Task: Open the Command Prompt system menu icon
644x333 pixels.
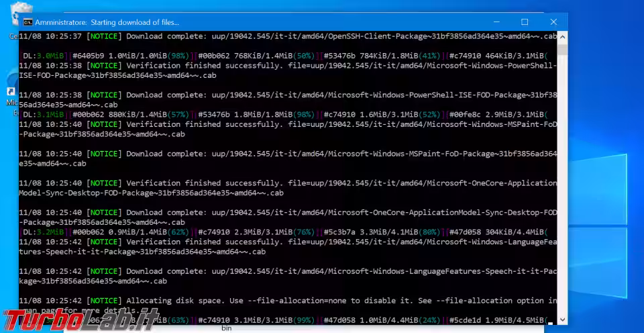Action: point(28,22)
